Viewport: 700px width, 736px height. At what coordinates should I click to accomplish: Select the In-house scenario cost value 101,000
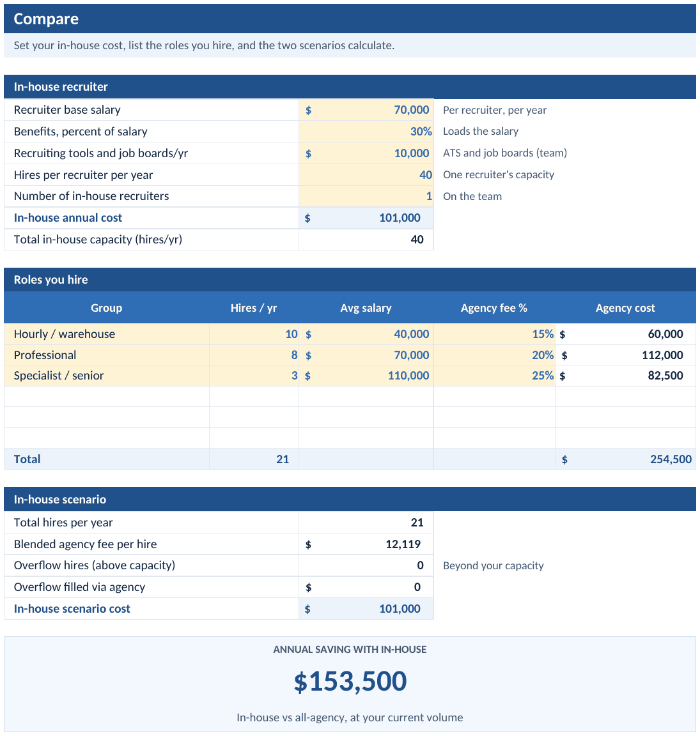click(366, 609)
